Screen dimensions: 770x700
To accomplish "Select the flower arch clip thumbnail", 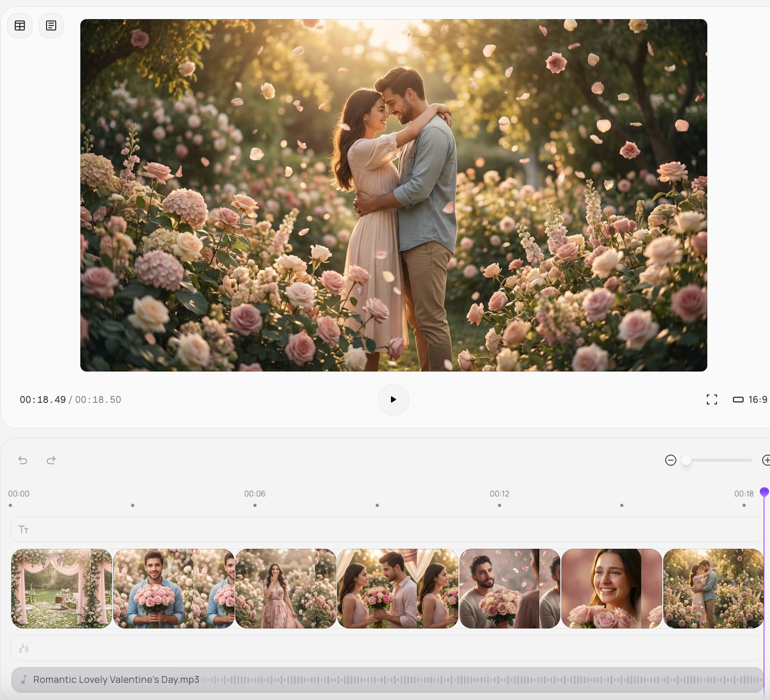I will (62, 588).
